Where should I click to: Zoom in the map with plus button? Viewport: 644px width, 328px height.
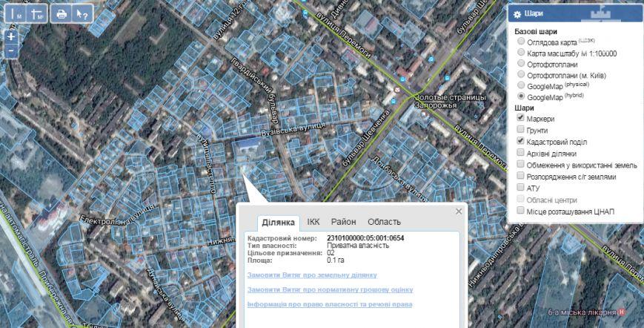(x=10, y=36)
